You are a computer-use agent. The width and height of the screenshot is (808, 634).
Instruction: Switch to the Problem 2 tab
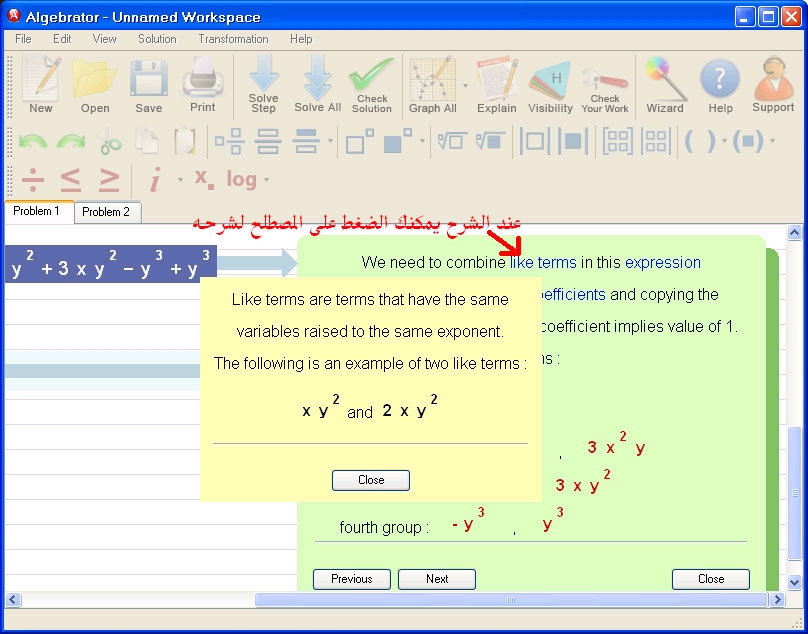tap(106, 212)
